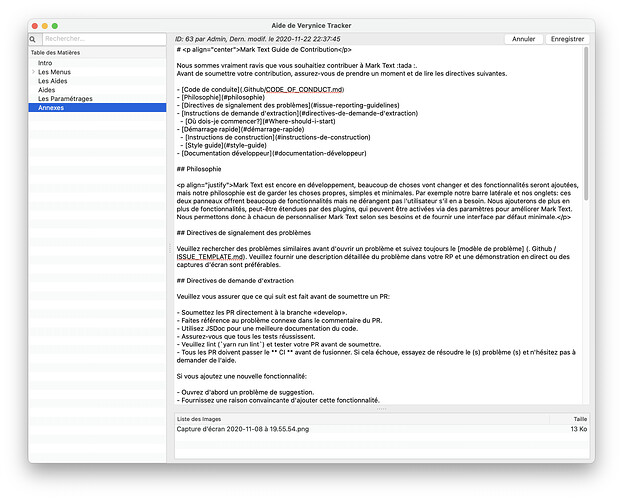Click the '[Démarrage rapide]' line in editor
This screenshot has width=623, height=500.
(240, 129)
